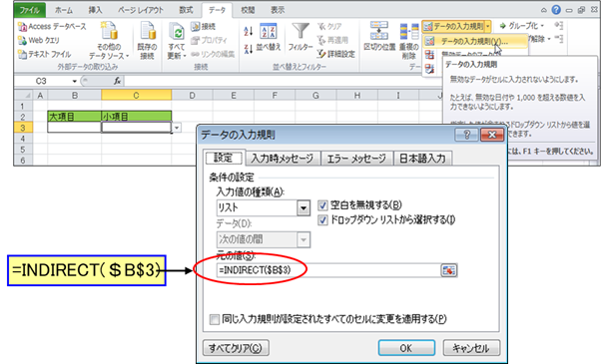Click the group outline button
This screenshot has width=601, height=364.
click(522, 26)
